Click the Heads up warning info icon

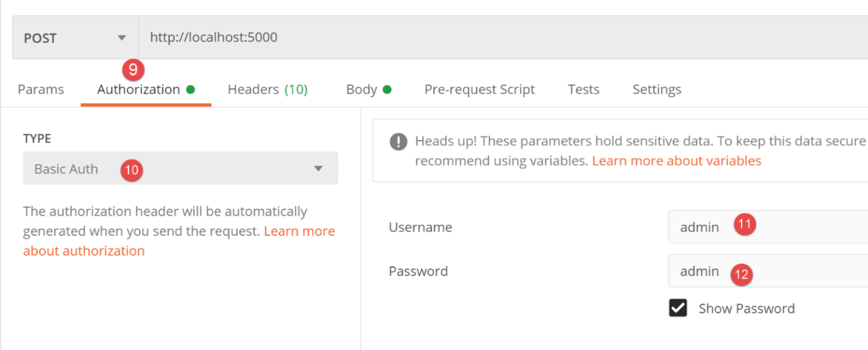pyautogui.click(x=398, y=141)
